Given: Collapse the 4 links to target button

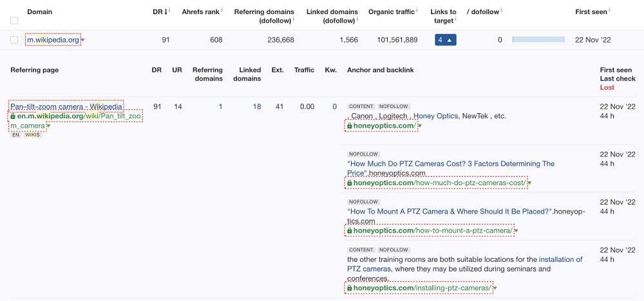Looking at the screenshot, I should (x=446, y=40).
